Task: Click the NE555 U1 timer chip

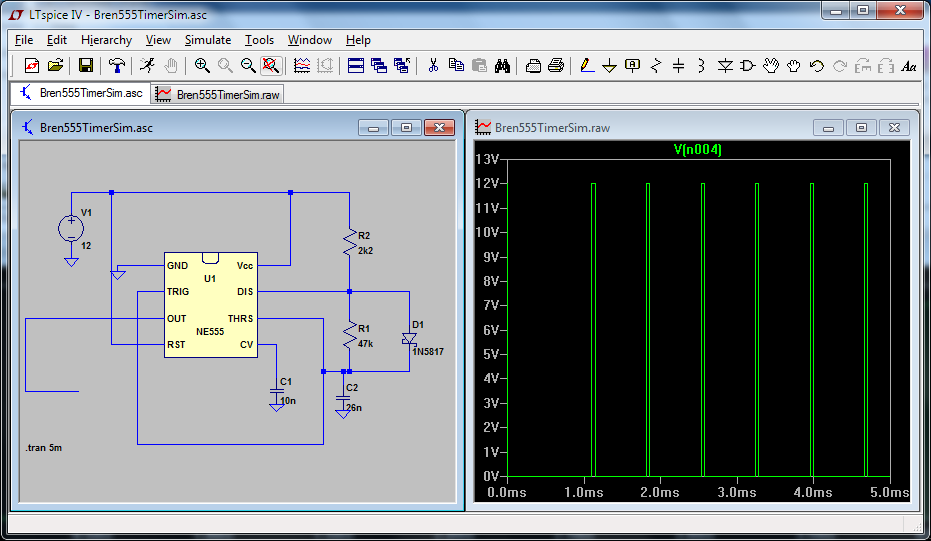Action: (211, 305)
